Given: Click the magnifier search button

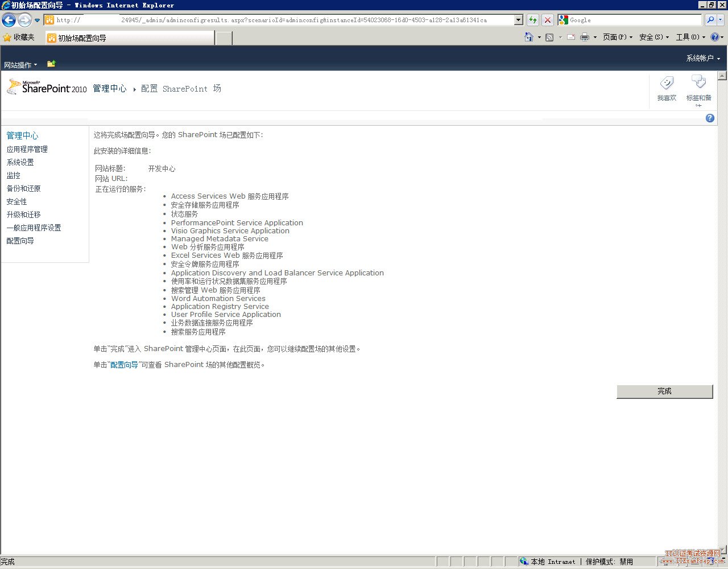Looking at the screenshot, I should coord(710,20).
